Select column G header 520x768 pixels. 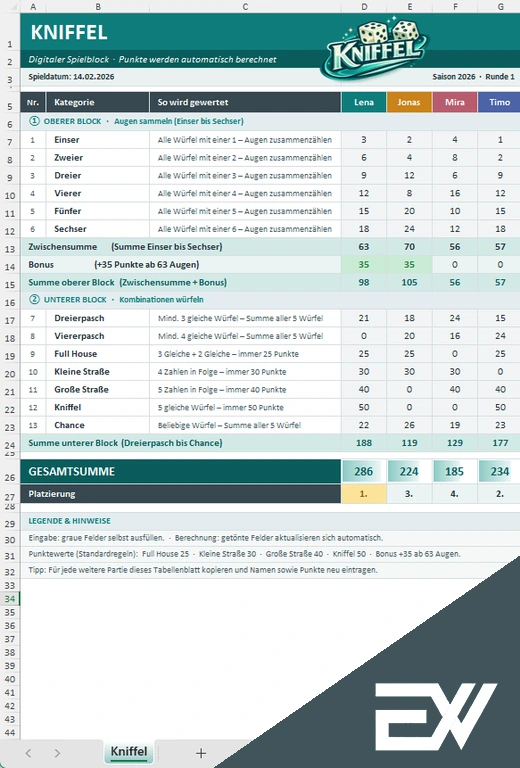click(x=499, y=6)
